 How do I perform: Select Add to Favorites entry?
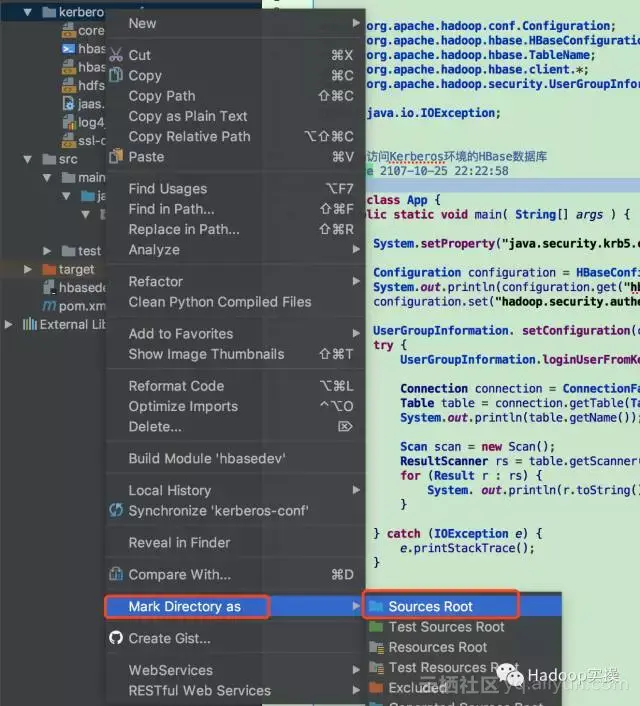(x=236, y=333)
